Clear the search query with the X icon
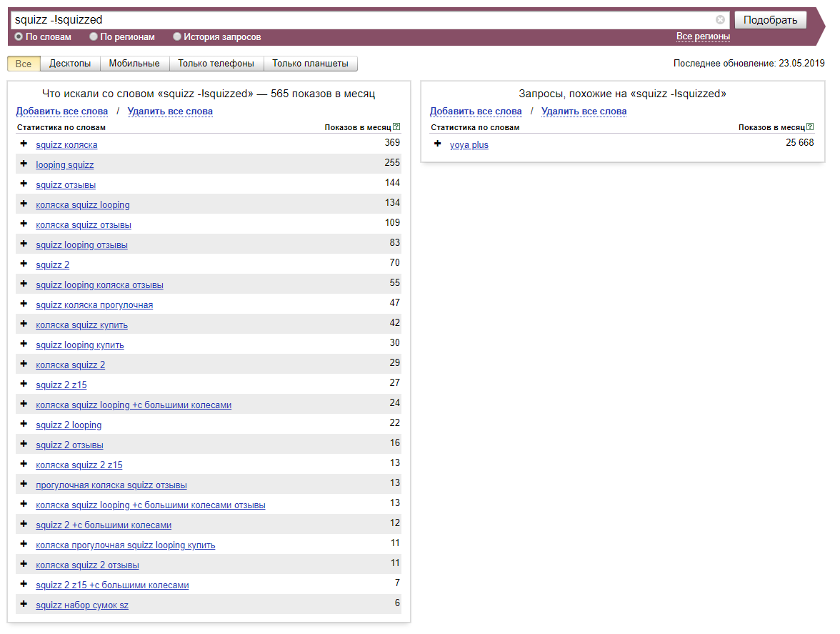This screenshot has width=840, height=634. point(720,20)
